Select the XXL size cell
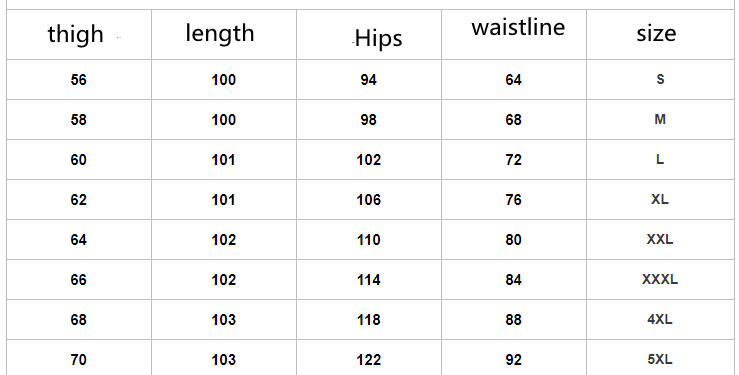This screenshot has height=375, width=739. click(x=660, y=240)
